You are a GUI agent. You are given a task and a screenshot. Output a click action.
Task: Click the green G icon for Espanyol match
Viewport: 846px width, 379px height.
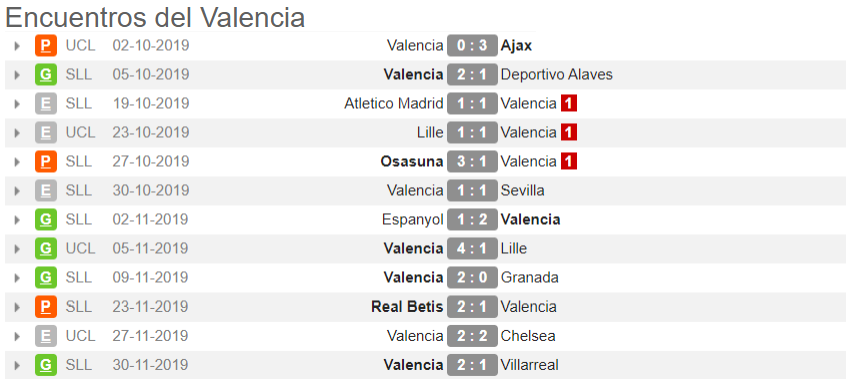point(46,220)
